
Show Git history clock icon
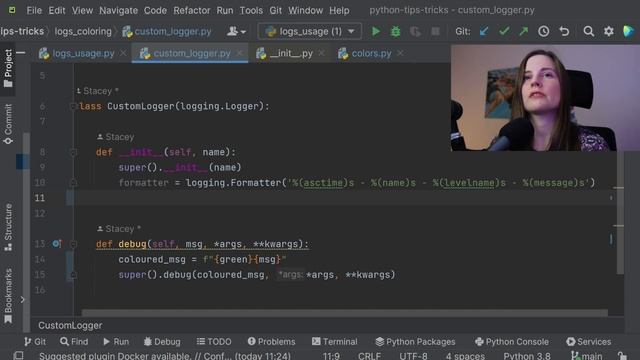(544, 31)
